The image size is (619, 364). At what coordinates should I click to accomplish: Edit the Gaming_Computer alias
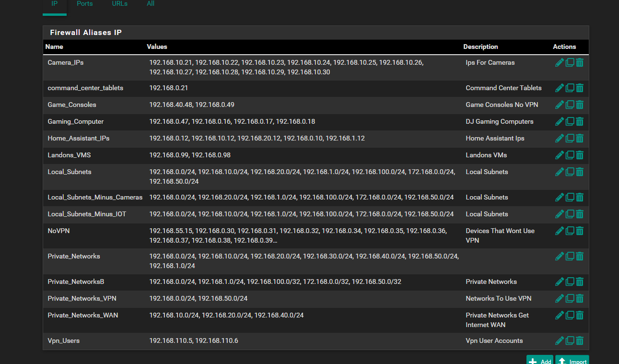point(559,121)
